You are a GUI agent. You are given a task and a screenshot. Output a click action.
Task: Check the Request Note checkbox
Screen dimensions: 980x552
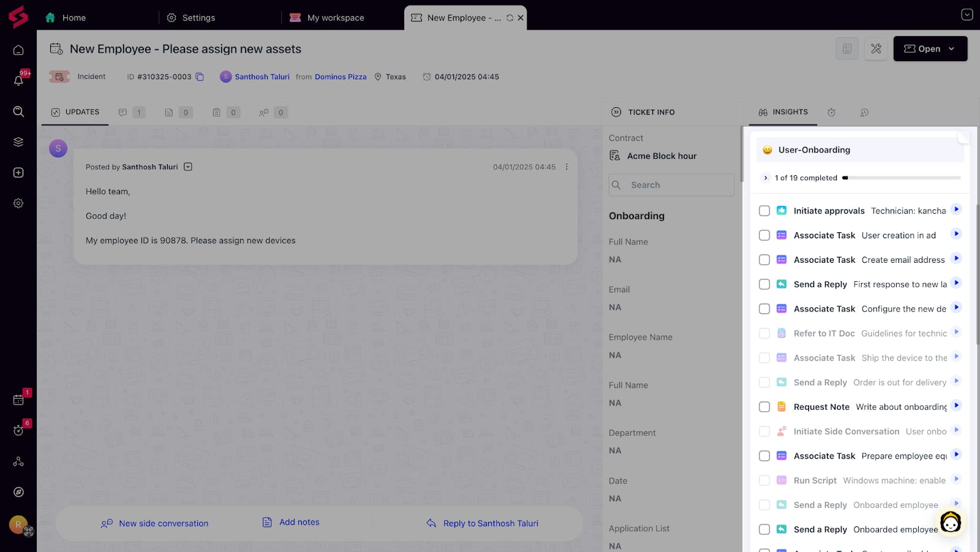point(764,407)
